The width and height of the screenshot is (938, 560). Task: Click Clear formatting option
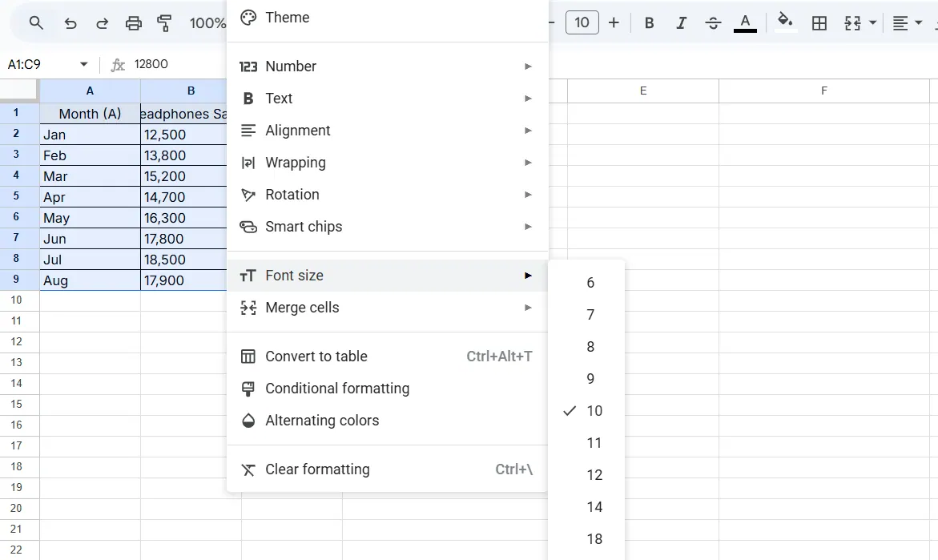coord(317,469)
